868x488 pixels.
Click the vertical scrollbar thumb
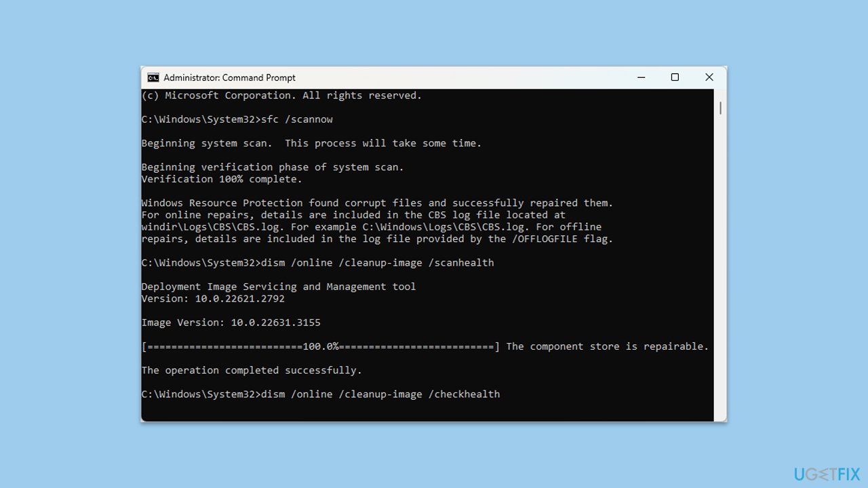click(x=720, y=108)
